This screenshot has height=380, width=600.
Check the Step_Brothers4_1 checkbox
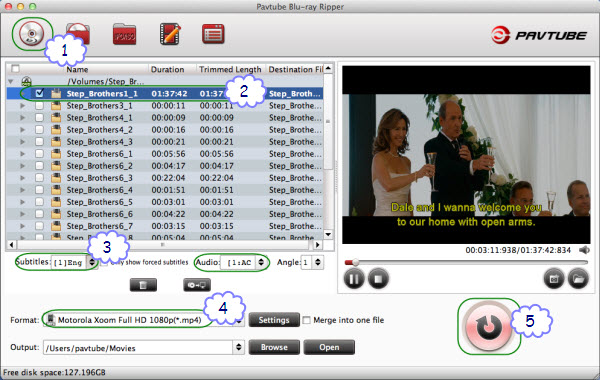click(x=39, y=117)
